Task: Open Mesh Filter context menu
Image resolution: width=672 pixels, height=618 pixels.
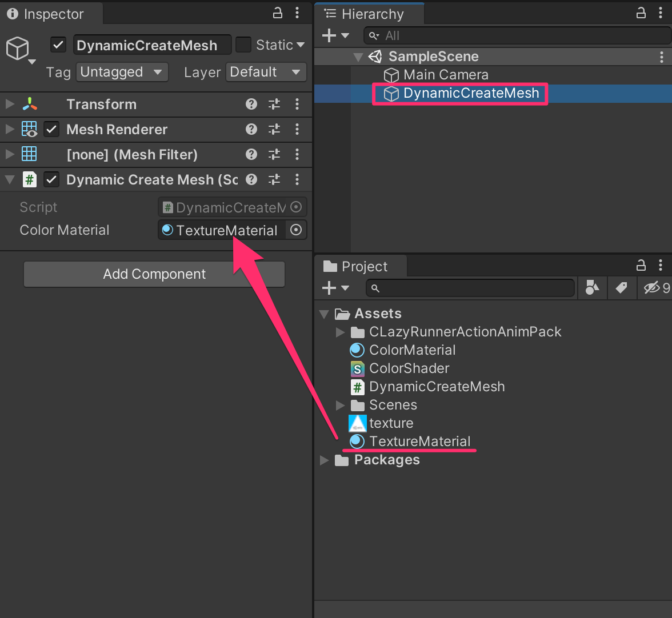Action: 297,154
